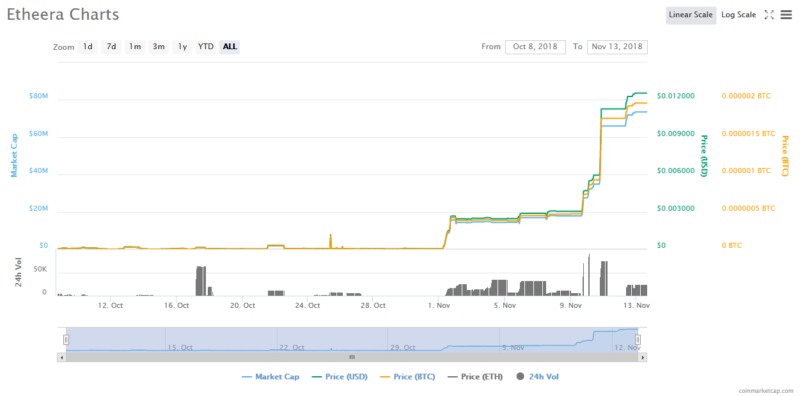This screenshot has height=396, width=800.
Task: Open the chart hamburger menu icon
Action: click(786, 15)
